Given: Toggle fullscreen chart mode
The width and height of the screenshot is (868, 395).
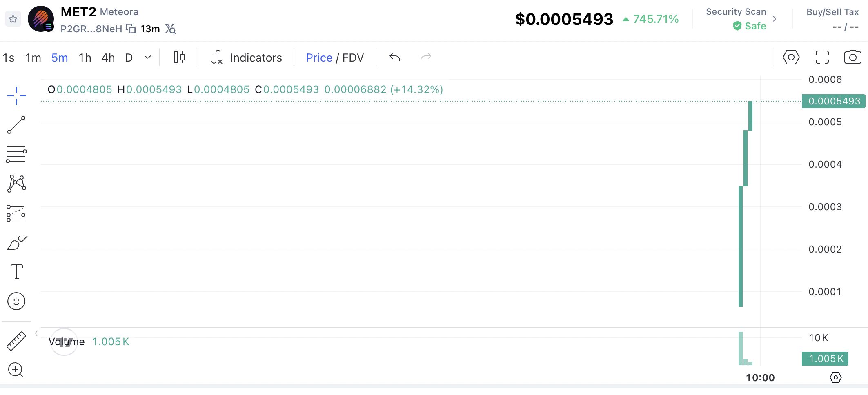Looking at the screenshot, I should point(822,57).
